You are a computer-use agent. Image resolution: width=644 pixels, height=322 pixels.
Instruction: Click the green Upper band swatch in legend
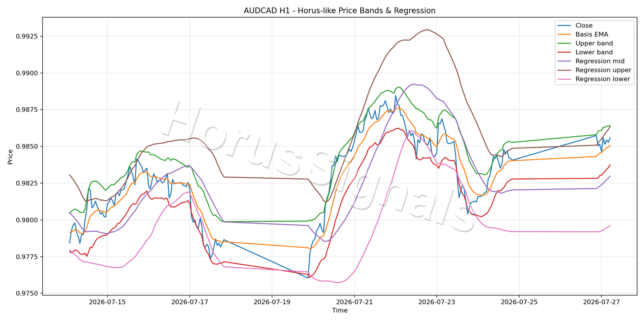click(564, 43)
